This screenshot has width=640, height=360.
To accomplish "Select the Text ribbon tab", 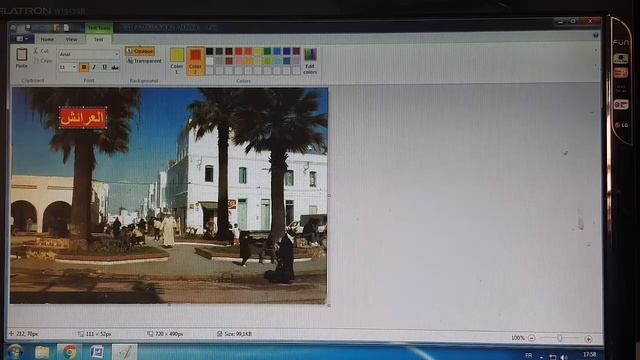I will [x=99, y=40].
